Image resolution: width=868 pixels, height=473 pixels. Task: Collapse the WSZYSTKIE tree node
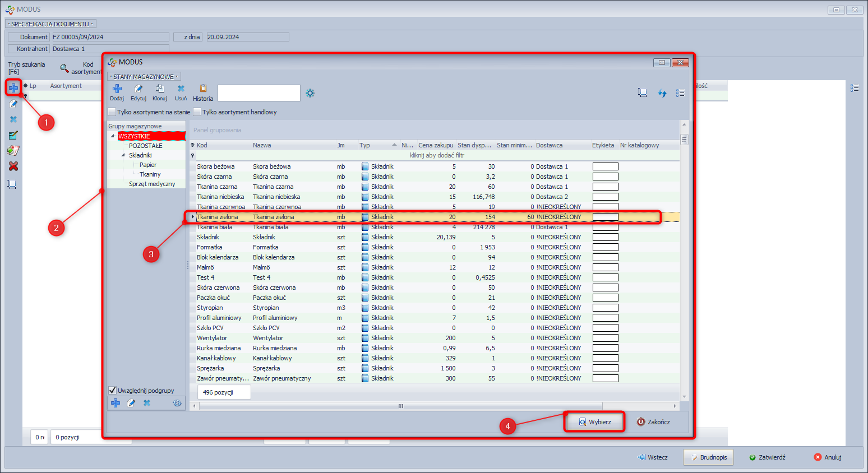[112, 136]
